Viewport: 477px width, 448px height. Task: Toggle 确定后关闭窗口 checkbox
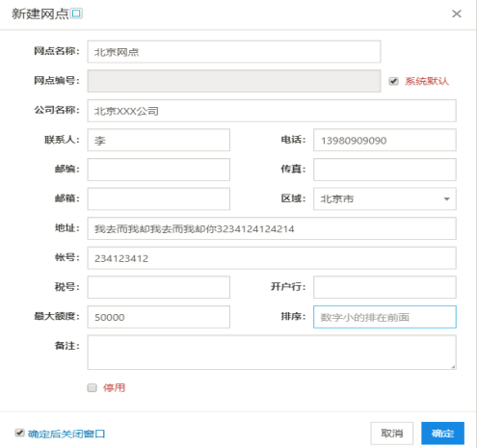point(19,433)
